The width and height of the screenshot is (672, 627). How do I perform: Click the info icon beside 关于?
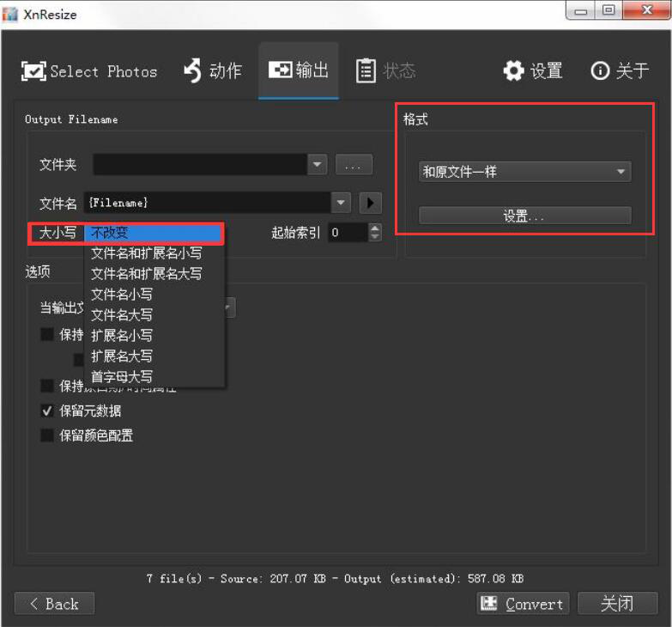click(x=600, y=70)
